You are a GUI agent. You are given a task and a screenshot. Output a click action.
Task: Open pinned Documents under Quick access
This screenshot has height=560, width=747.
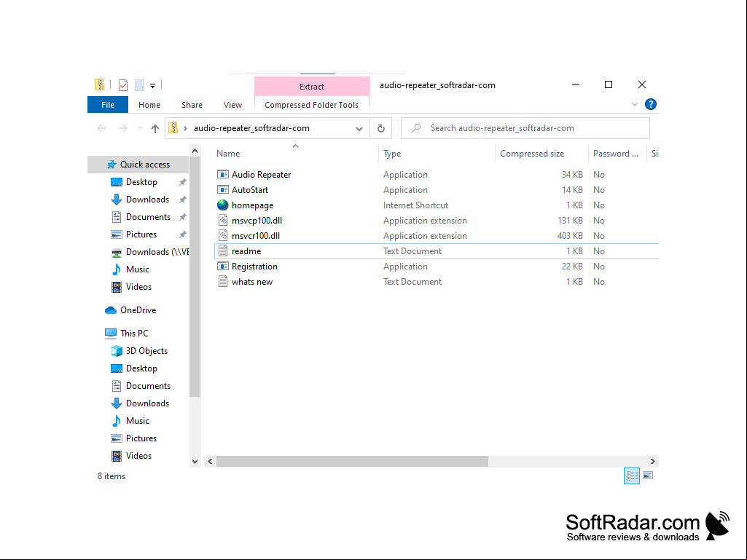click(x=148, y=217)
